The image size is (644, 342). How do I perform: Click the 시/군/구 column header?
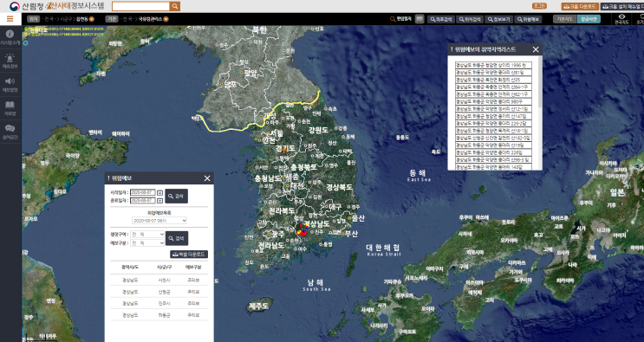coord(164,268)
